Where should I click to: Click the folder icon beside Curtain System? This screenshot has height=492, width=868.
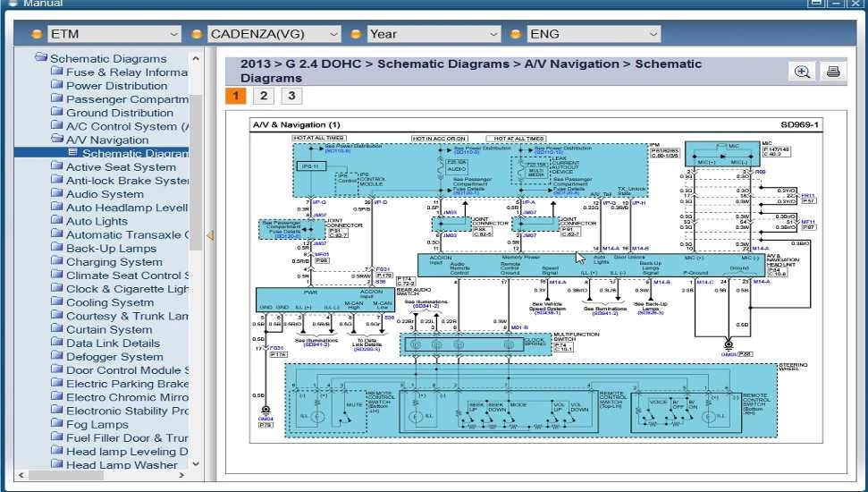(57, 329)
